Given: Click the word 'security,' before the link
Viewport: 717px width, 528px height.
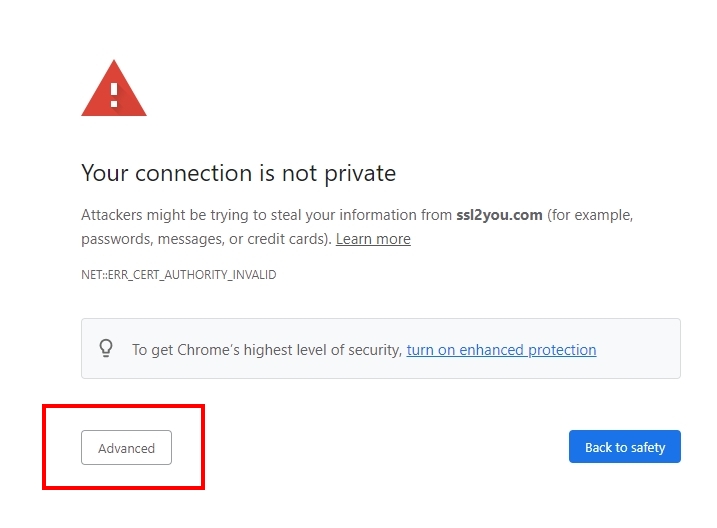Looking at the screenshot, I should coord(374,350).
